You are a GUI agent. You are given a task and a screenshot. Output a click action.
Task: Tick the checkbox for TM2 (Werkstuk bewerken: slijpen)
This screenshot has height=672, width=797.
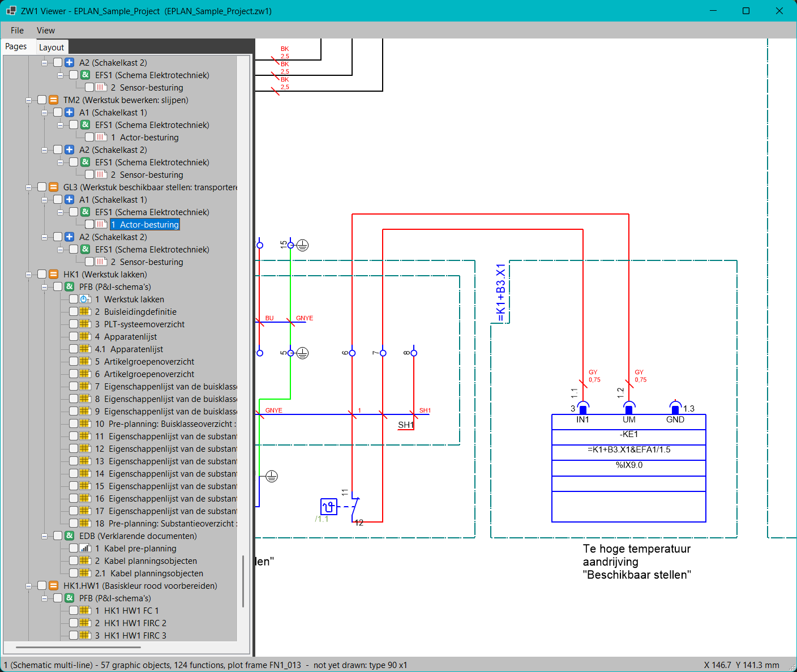(x=42, y=100)
